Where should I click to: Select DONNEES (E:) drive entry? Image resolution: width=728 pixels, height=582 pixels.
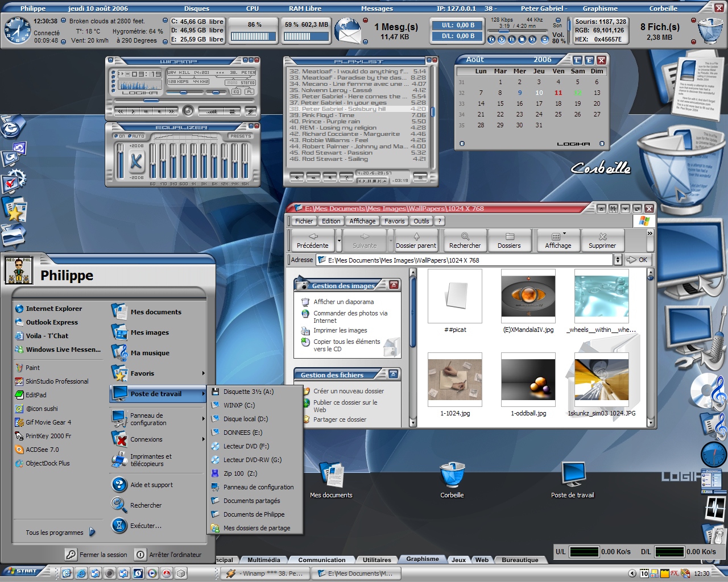click(x=255, y=433)
